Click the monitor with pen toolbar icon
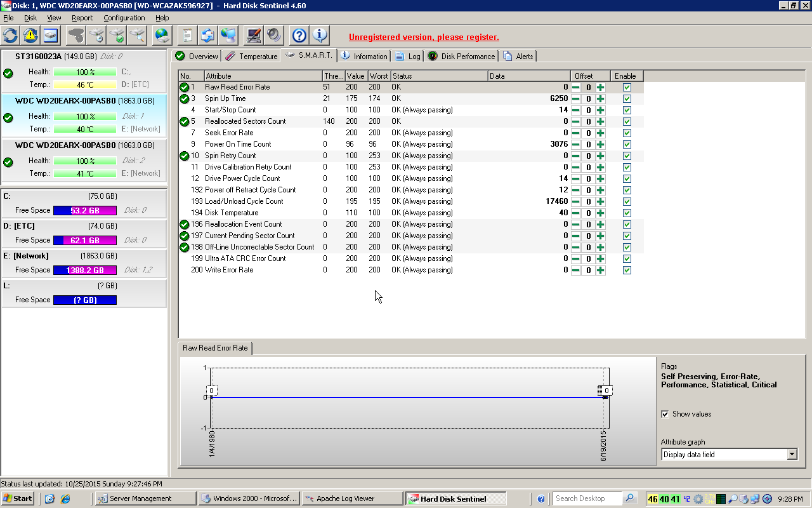Image resolution: width=812 pixels, height=508 pixels. pyautogui.click(x=254, y=35)
